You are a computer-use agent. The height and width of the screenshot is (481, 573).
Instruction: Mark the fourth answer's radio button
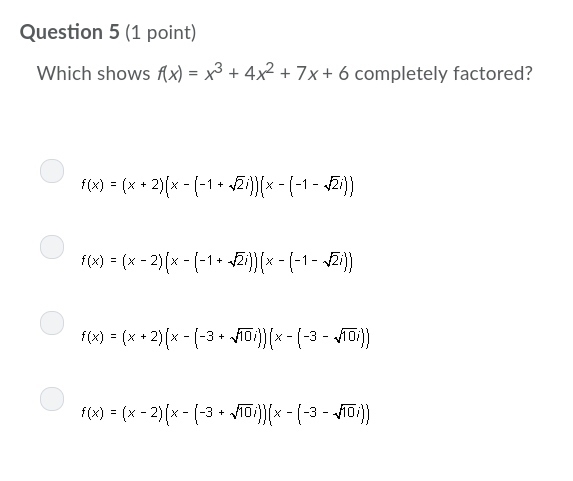coord(52,399)
